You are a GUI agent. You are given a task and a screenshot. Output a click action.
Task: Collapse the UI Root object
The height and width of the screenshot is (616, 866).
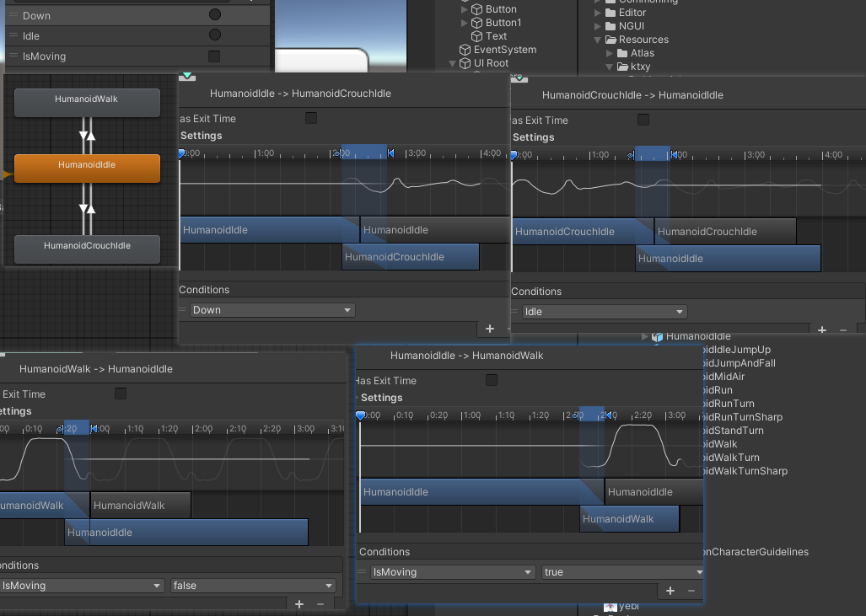[x=452, y=63]
